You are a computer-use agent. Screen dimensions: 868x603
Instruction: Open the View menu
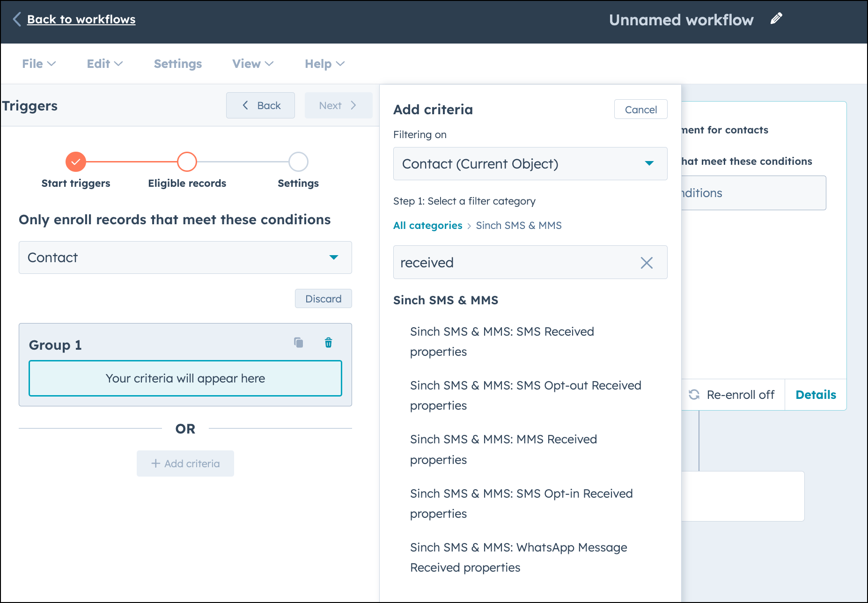(253, 64)
